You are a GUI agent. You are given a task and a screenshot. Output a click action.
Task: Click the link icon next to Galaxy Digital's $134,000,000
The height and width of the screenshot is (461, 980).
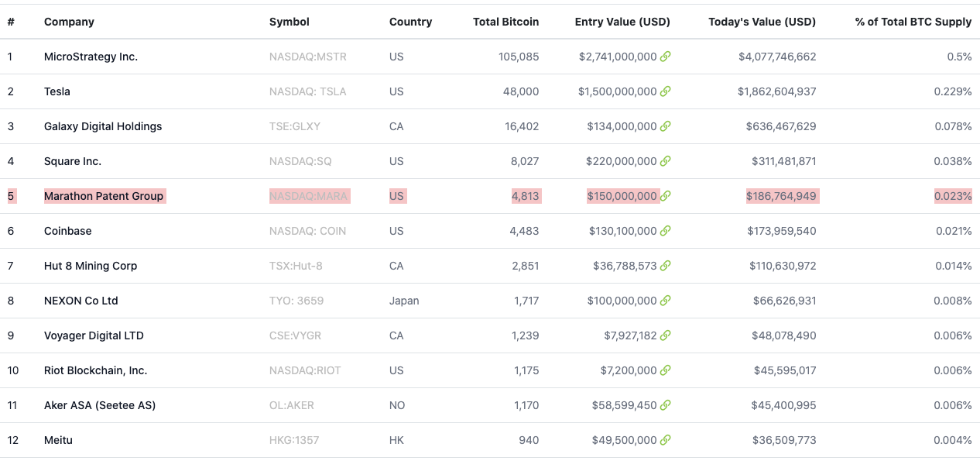[665, 126]
